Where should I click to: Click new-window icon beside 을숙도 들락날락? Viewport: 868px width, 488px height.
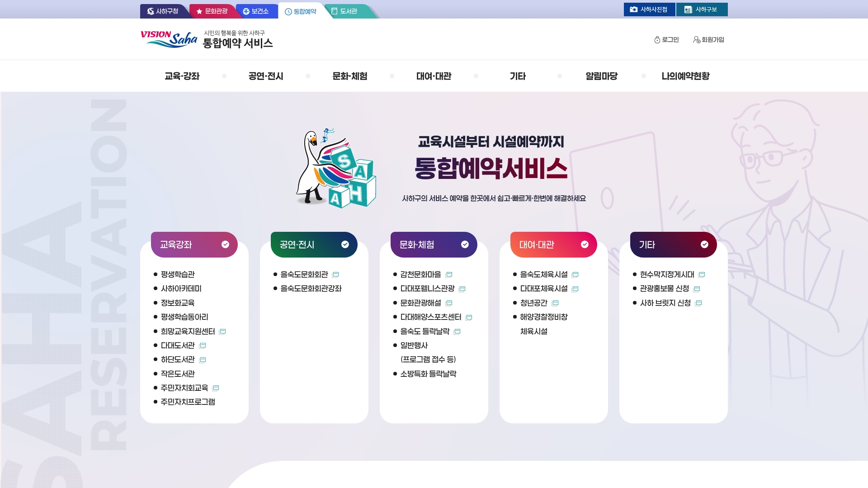(x=457, y=332)
